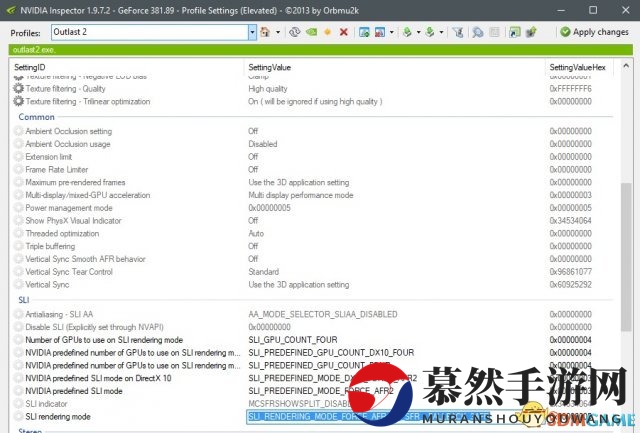Select Vertical Sync Smooth AFR behavior row
This screenshot has height=433, width=640.
point(312,259)
